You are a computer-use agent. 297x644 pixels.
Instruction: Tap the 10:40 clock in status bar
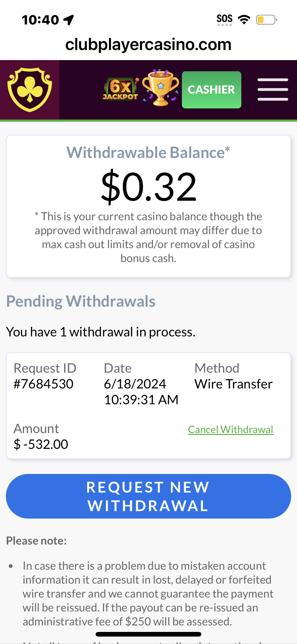(40, 20)
